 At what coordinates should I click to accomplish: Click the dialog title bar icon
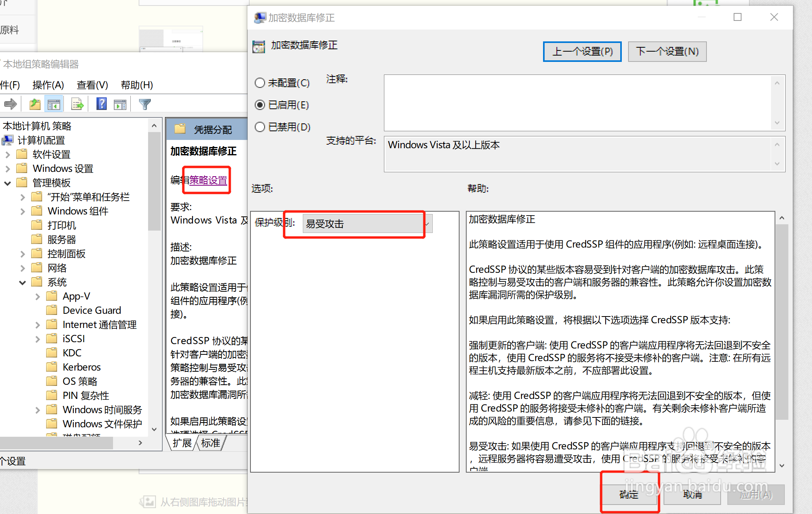(x=260, y=18)
